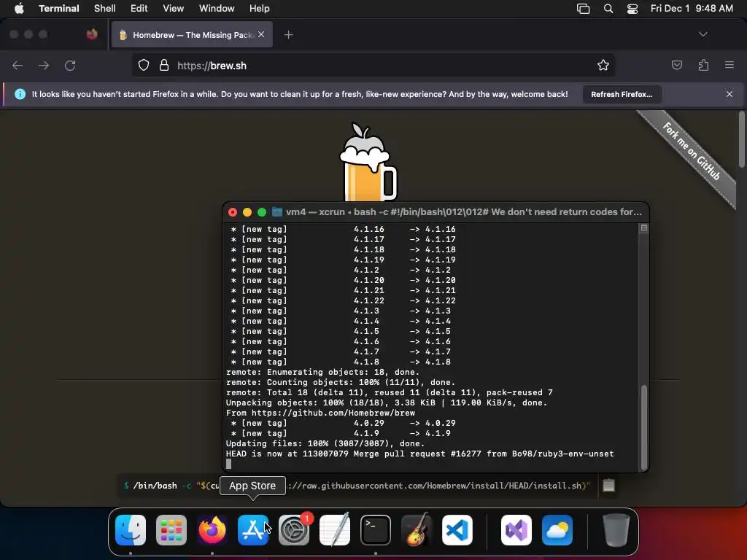Open GarageBand from the Dock
The height and width of the screenshot is (560, 747).
coord(417,530)
